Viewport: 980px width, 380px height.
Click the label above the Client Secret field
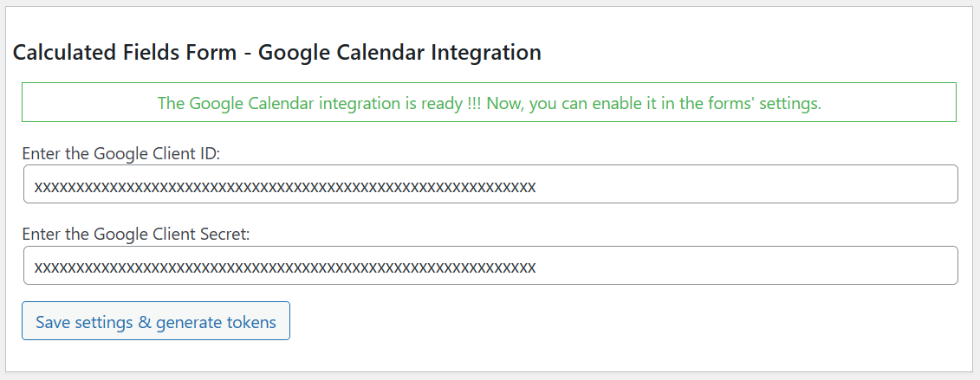(x=136, y=235)
